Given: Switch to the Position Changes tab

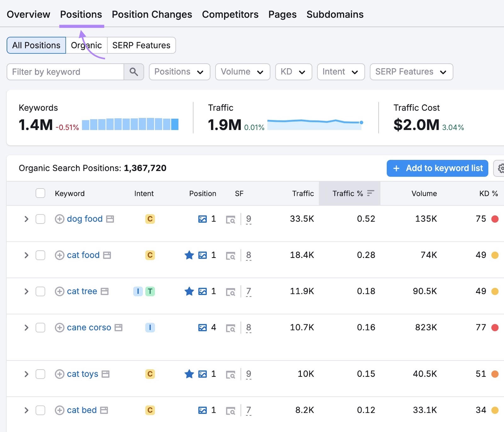Looking at the screenshot, I should 152,14.
